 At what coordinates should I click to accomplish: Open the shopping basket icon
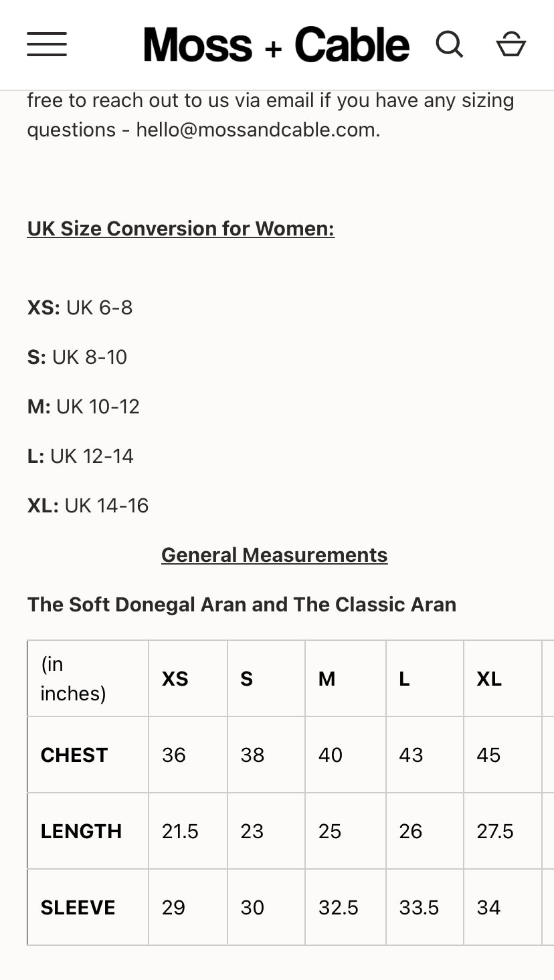click(x=511, y=44)
